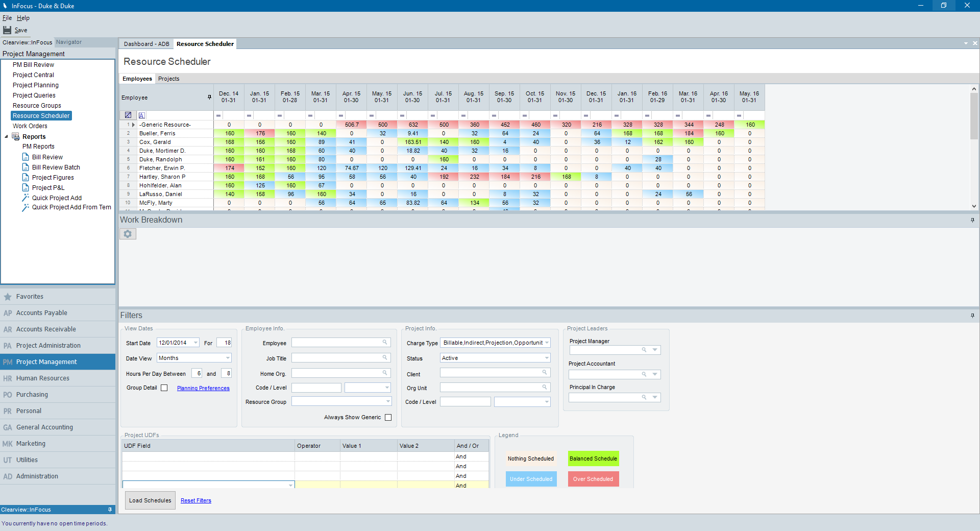Toggle the filter row clear checkbox icon

tap(128, 115)
